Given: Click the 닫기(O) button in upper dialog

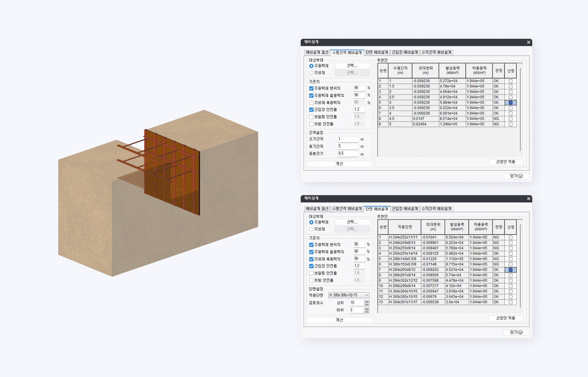Looking at the screenshot, I should 516,176.
